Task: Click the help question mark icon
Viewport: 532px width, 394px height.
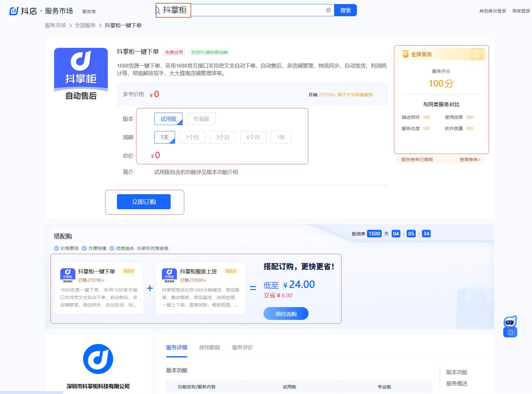Action: point(510,332)
